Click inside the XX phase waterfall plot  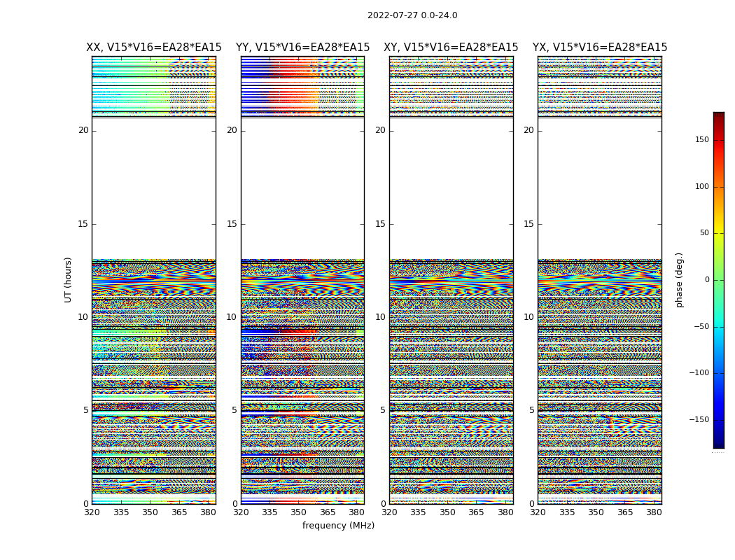point(154,280)
